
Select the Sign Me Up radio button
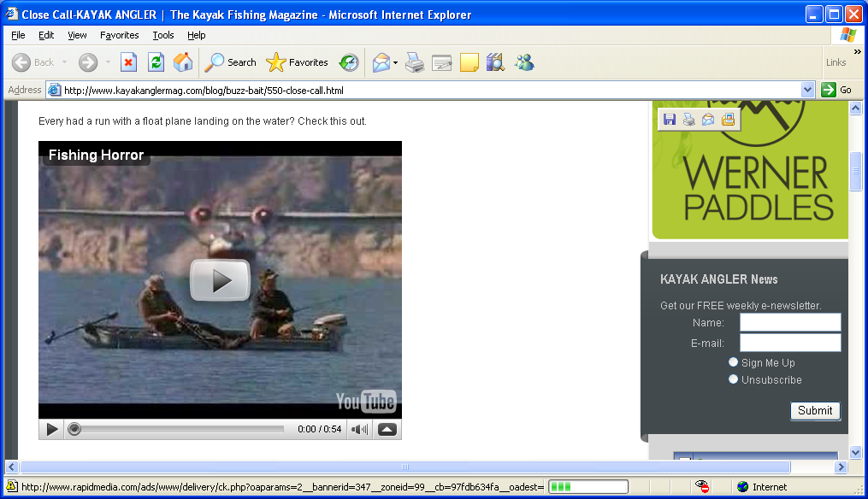tap(733, 362)
